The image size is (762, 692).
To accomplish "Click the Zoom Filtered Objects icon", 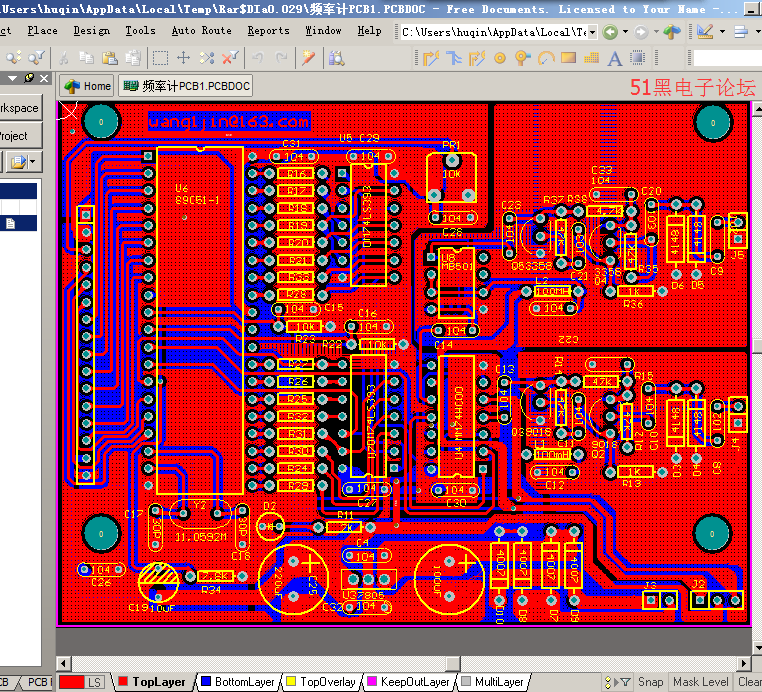I will [36, 58].
